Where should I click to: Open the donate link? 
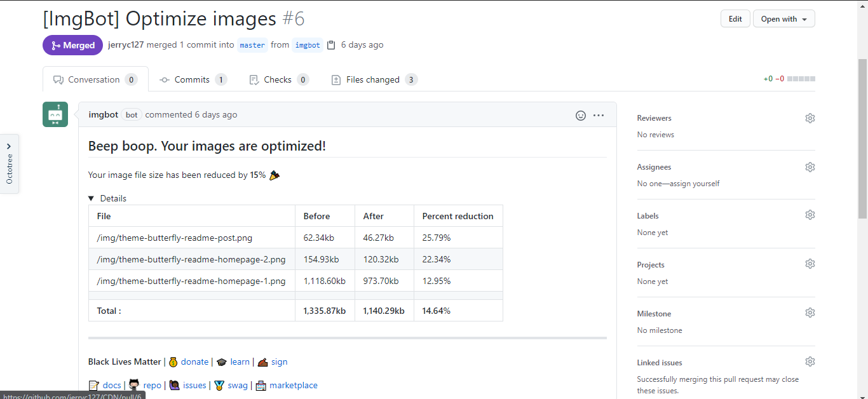point(194,362)
